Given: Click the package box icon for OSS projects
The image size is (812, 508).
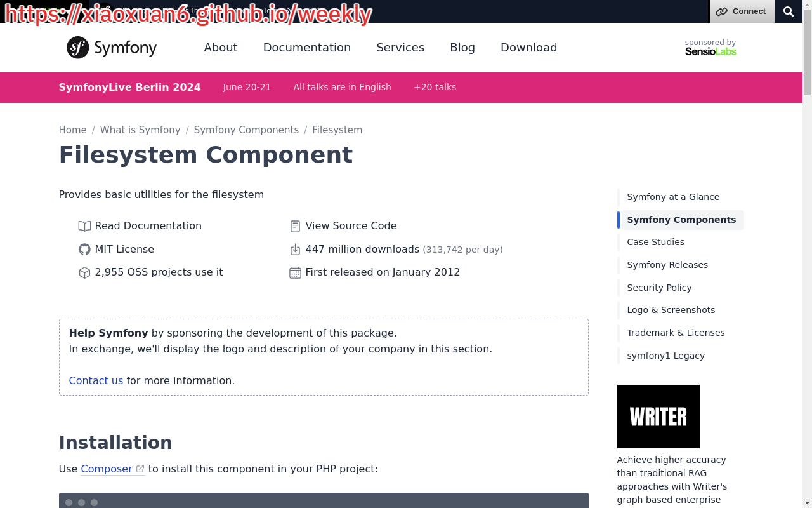Looking at the screenshot, I should tap(84, 272).
